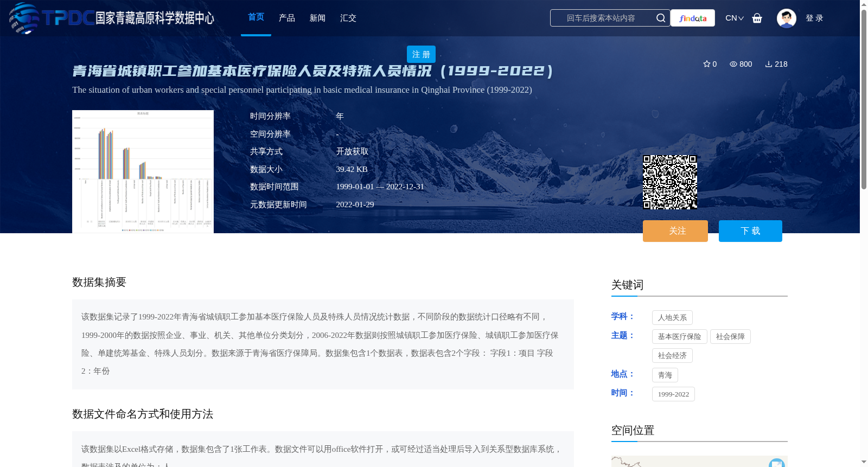
Task: Click the 2022-01-29 metadata update date
Action: 355,204
